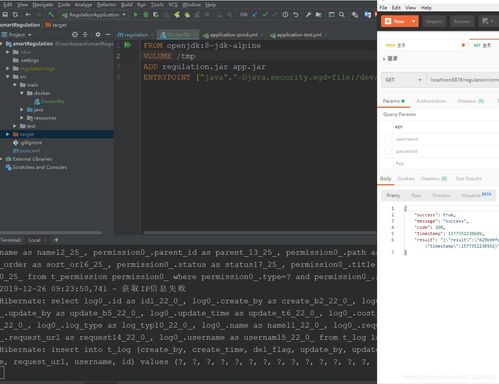Click the Project tree horizontal scrollbar
The image size is (499, 384).
coord(51,232)
